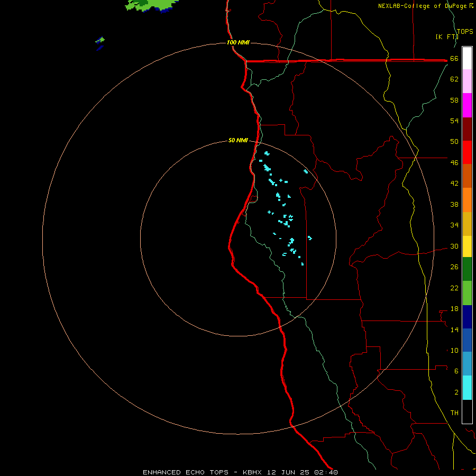The image size is (476, 476).
Task: Pick the dark orange legend swatch
Action: point(467,176)
